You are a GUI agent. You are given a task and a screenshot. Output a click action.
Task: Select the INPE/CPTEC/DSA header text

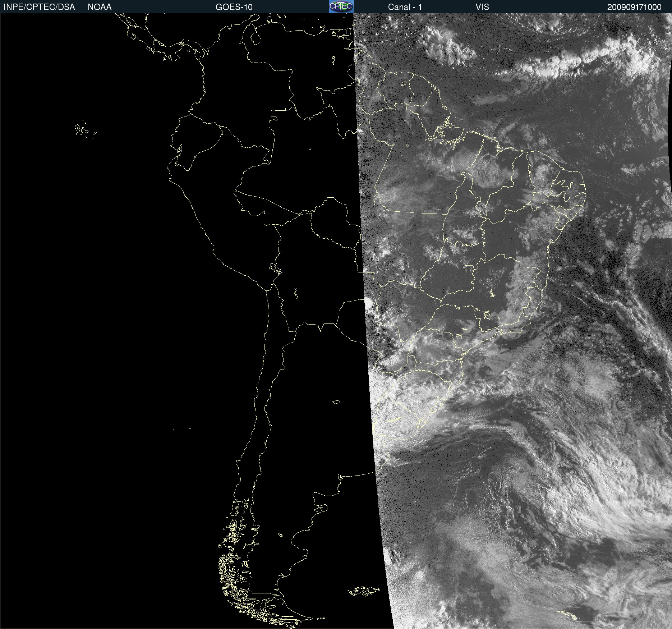pyautogui.click(x=39, y=7)
